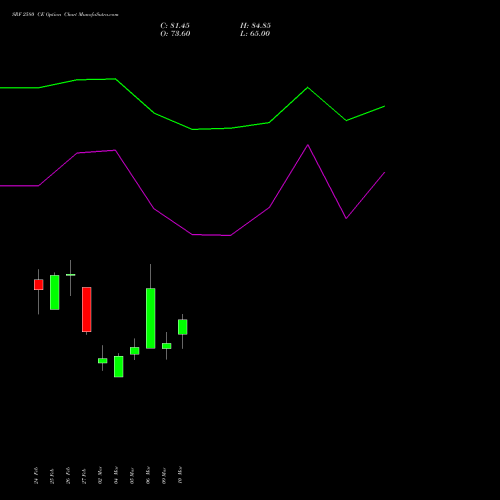Select the tall red candlestick for 27 Feb
The width and height of the screenshot is (500, 500).
(x=87, y=309)
